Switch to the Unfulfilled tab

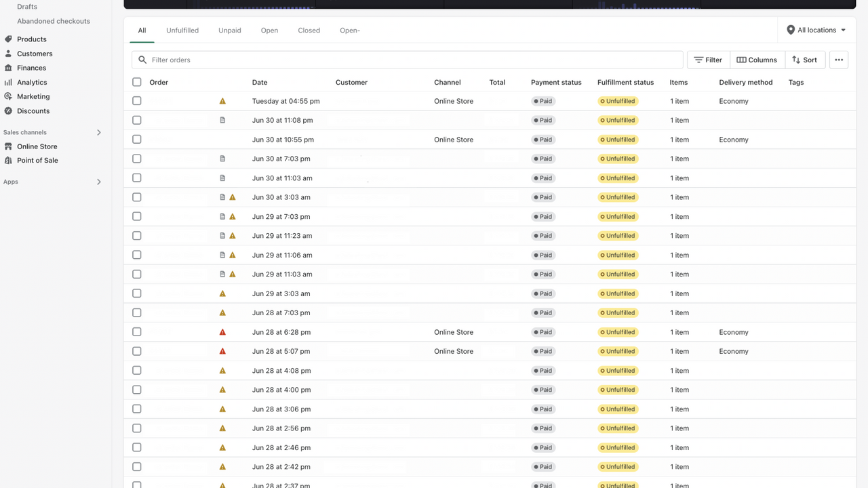tap(182, 30)
